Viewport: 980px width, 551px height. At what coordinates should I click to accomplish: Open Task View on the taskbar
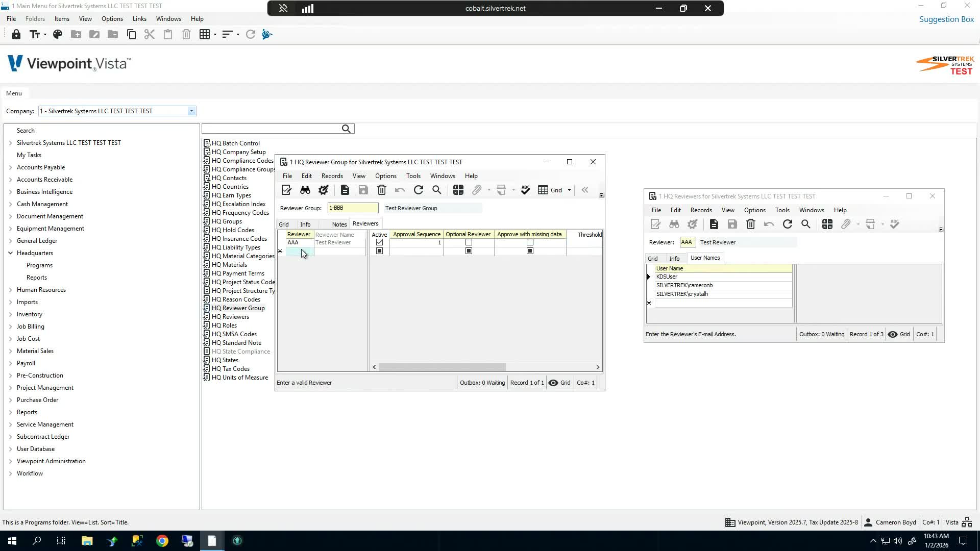[61, 541]
